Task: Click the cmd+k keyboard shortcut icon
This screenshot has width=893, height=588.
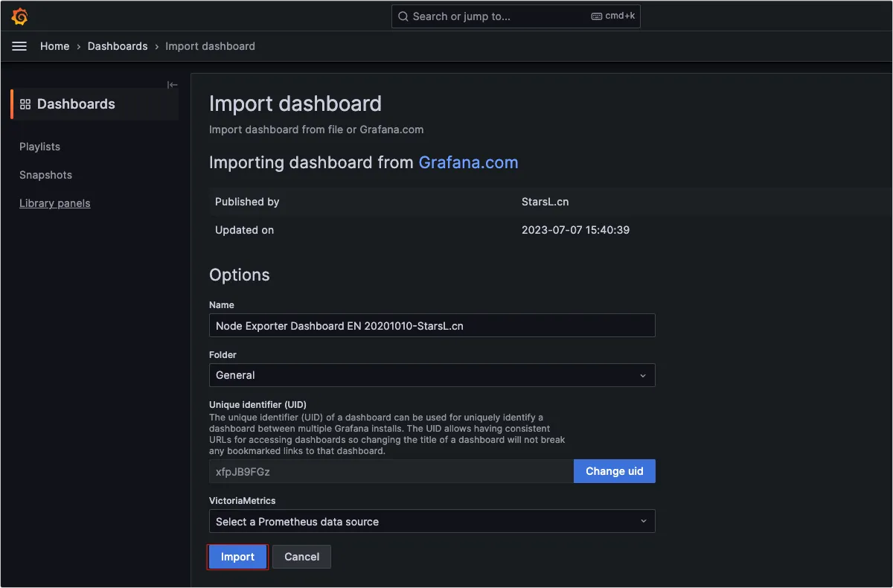Action: point(597,16)
